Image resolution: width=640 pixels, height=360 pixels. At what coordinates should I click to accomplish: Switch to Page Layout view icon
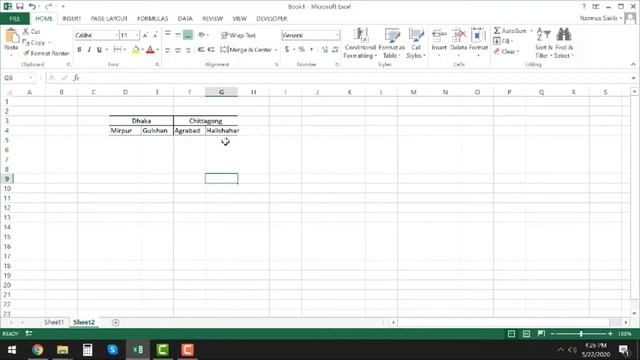tap(527, 334)
